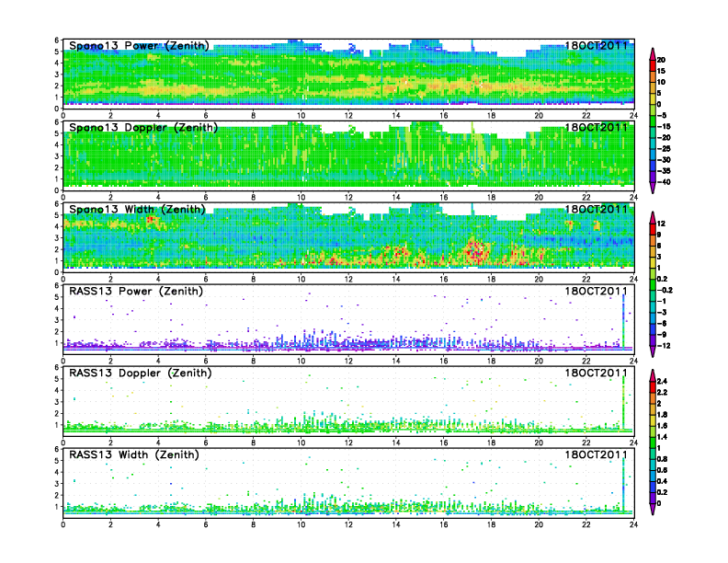728x563 pixels.
Task: Click the top colorbar's upper pink arrow tip
Action: tap(653, 53)
